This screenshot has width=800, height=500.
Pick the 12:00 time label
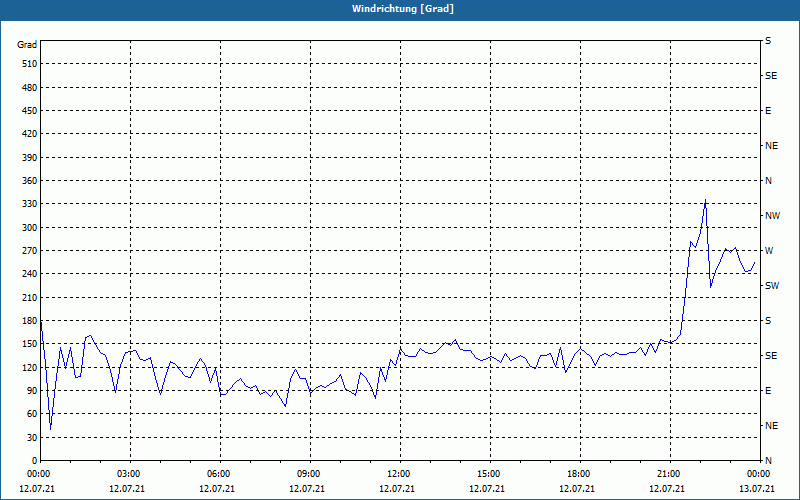pos(401,473)
